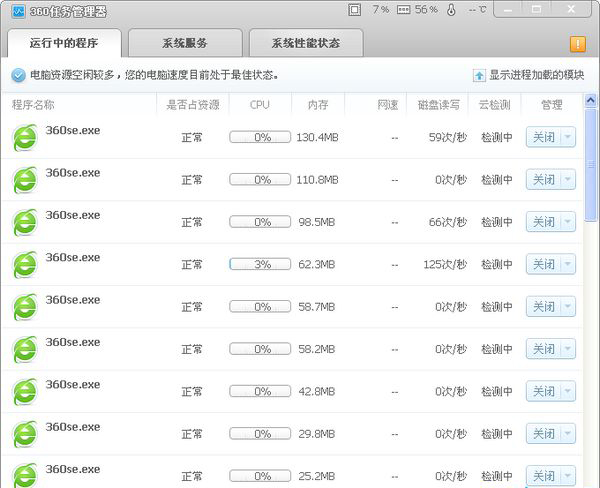Viewport: 600px width, 488px height.
Task: Click the vertical scrollbar thumb
Action: point(590,165)
